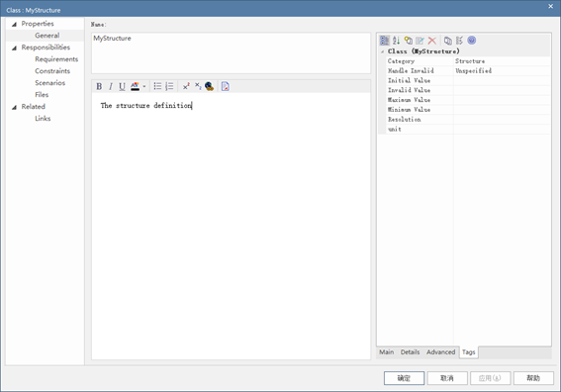This screenshot has width=561, height=392.
Task: Insert a numbered list in notes
Action: 169,86
